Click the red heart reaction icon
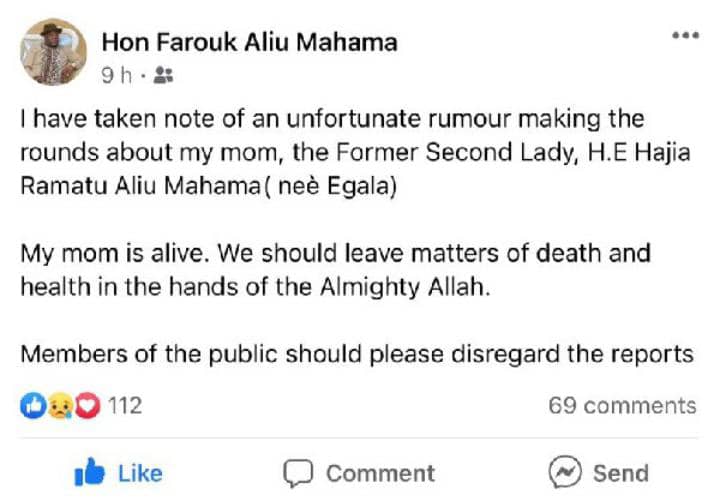This screenshot has height=499, width=720. tap(87, 405)
